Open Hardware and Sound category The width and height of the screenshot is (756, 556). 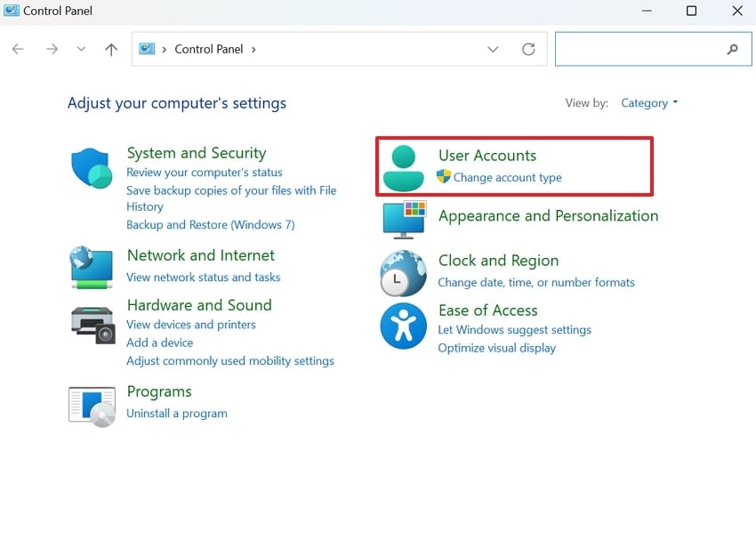point(199,305)
